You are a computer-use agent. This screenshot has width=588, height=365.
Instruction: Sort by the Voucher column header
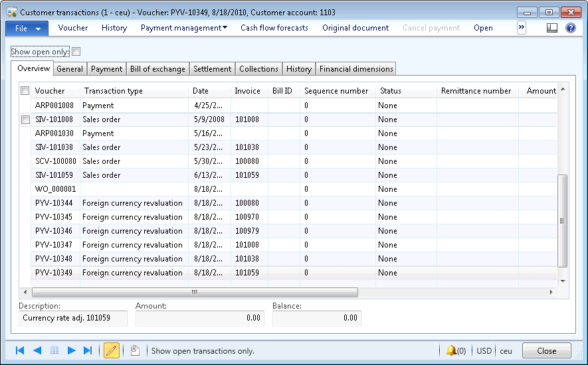coord(55,91)
